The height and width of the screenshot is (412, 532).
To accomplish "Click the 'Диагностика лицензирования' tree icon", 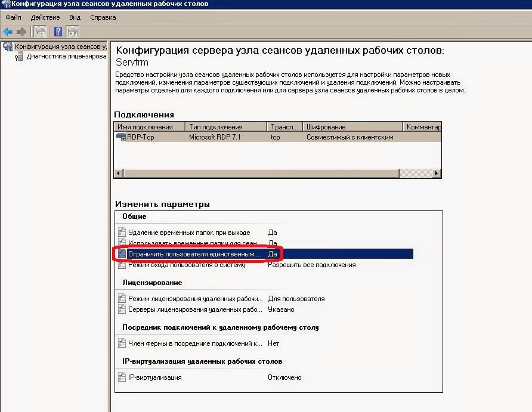I will point(19,56).
